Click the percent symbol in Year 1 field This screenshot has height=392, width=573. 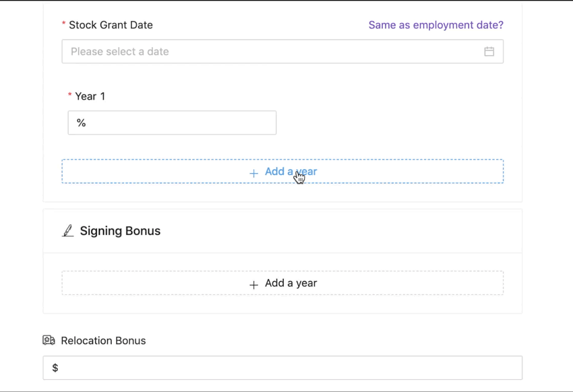click(82, 123)
